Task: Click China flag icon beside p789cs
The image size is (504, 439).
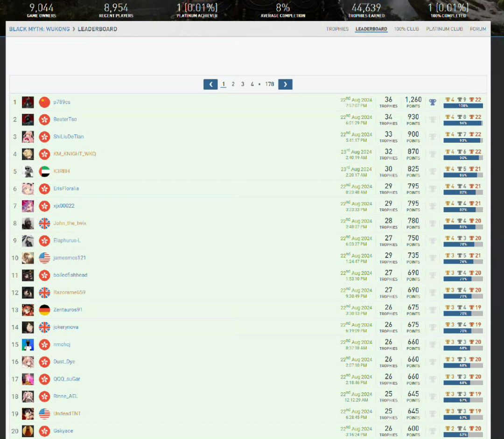Action: pyautogui.click(x=44, y=102)
